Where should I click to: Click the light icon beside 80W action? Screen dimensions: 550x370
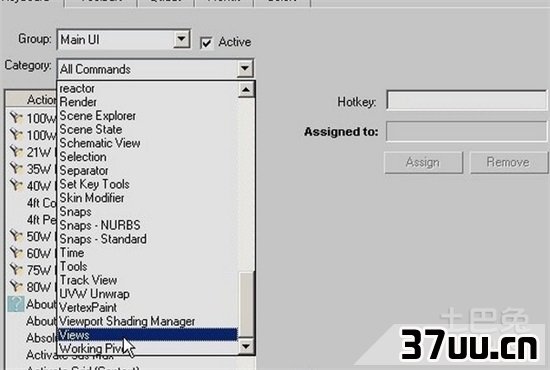click(x=16, y=286)
